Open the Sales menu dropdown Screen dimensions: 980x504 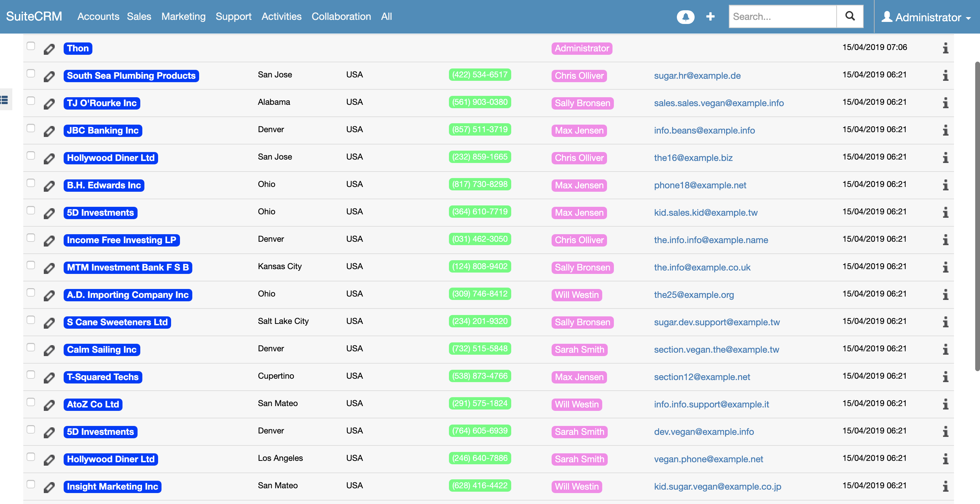click(139, 16)
